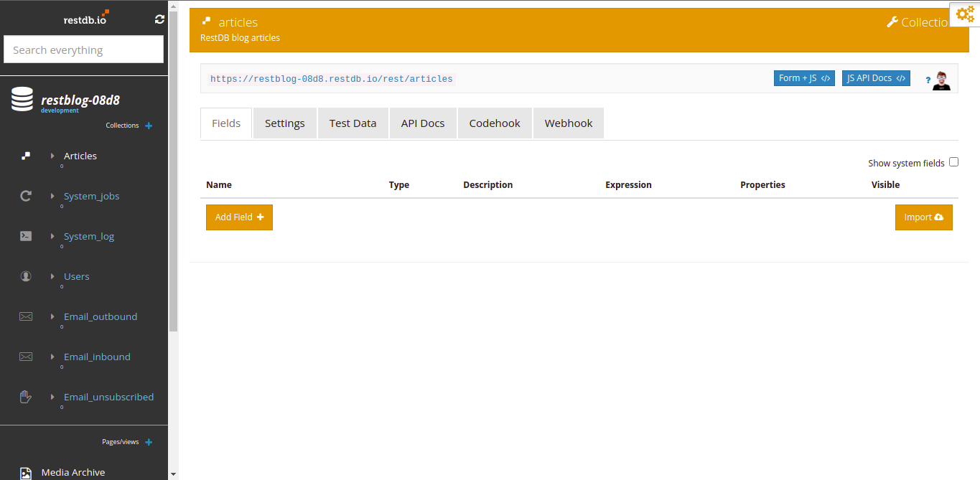Screen dimensions: 980x480
Task: Click the refresh icon beside the restdb.io logo
Action: pos(159,19)
